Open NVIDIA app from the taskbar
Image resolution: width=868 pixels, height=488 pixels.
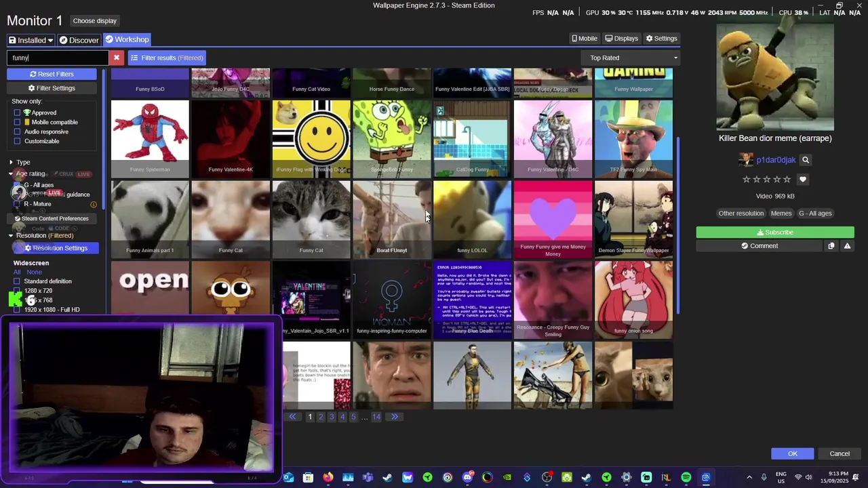click(507, 477)
